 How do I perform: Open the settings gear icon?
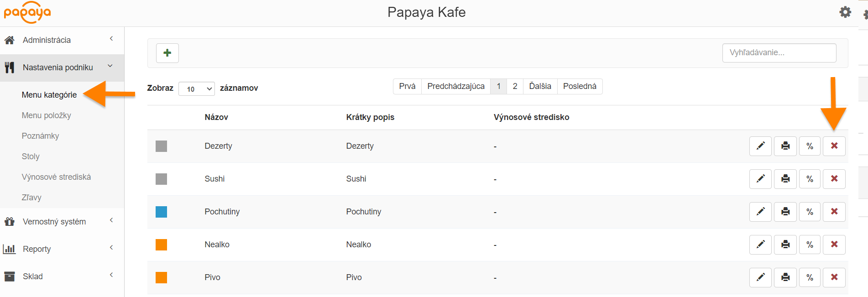pos(845,12)
